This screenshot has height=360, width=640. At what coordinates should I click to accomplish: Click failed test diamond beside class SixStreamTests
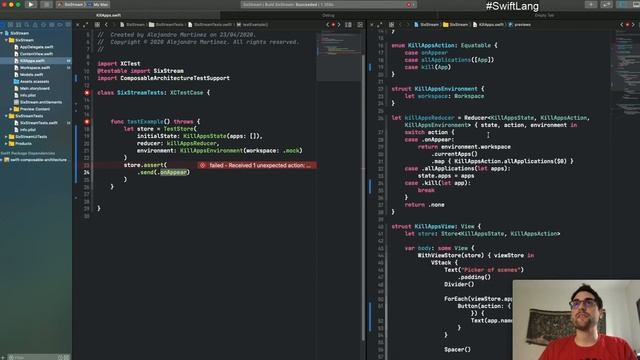(87, 93)
